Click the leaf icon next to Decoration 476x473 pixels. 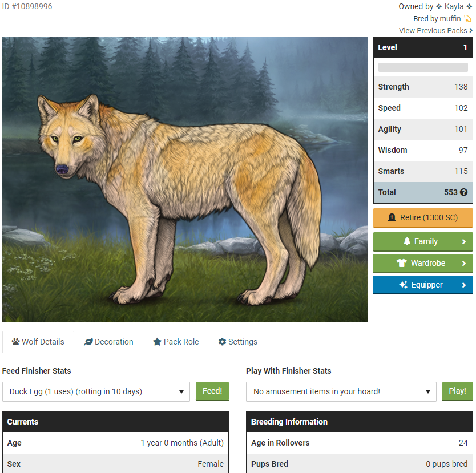(88, 342)
